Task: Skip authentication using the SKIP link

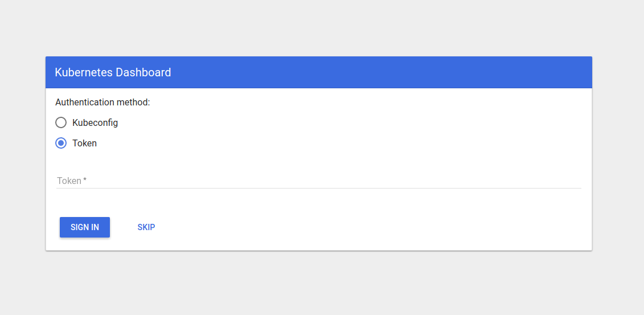Action: [x=146, y=227]
